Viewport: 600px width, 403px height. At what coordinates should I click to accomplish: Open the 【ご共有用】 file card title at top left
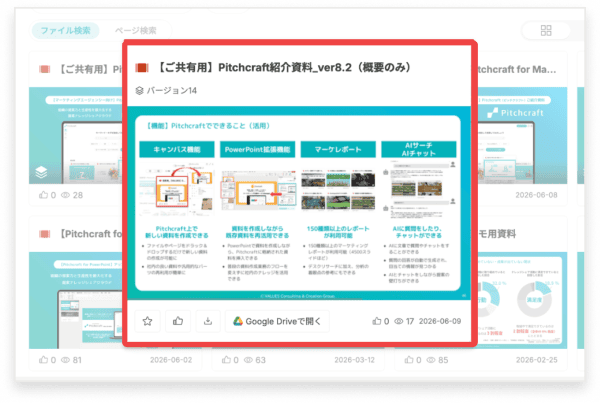(90, 69)
